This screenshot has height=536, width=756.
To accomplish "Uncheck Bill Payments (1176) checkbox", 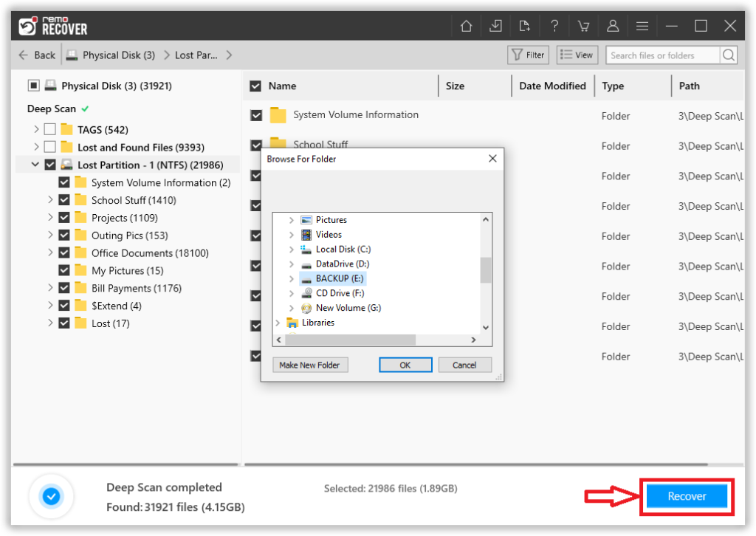I will 63,288.
